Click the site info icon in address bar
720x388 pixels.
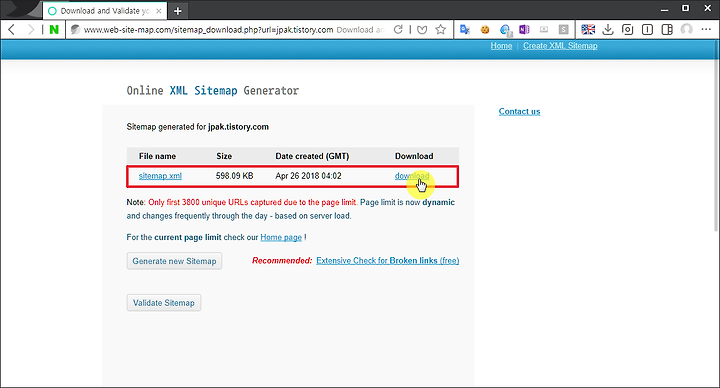pyautogui.click(x=75, y=30)
